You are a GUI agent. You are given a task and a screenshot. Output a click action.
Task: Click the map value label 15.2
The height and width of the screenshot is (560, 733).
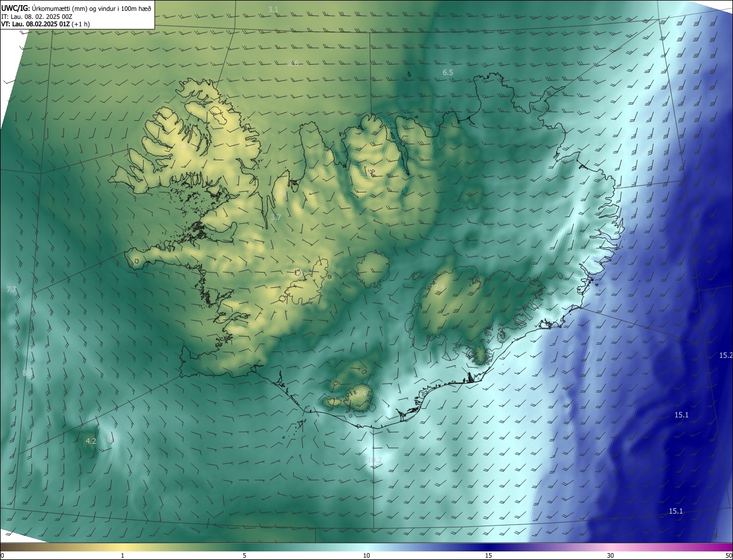[x=726, y=356]
